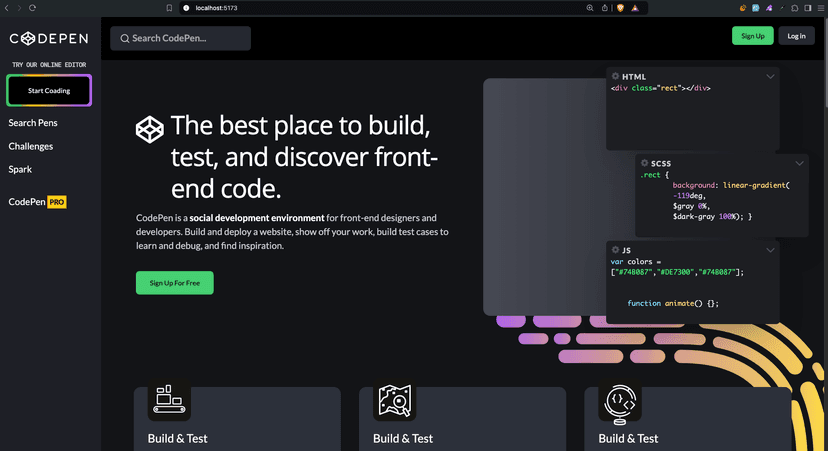Viewport: 828px width, 451px height.
Task: Click the third card's Build & Test title
Action: click(x=628, y=438)
